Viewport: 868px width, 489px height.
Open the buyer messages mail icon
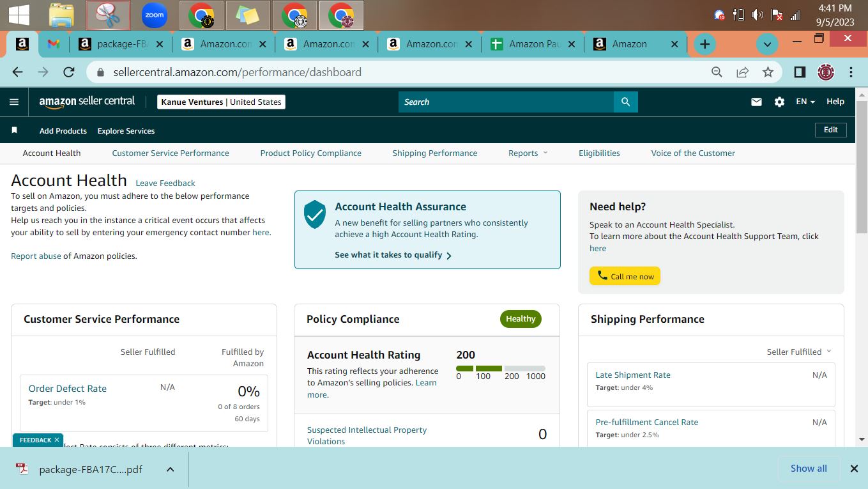[756, 102]
